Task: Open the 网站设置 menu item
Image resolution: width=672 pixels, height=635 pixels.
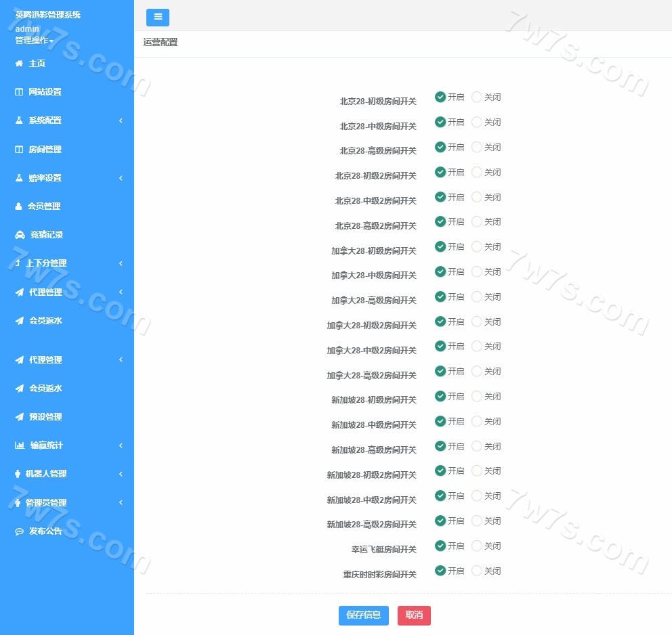Action: click(x=45, y=92)
